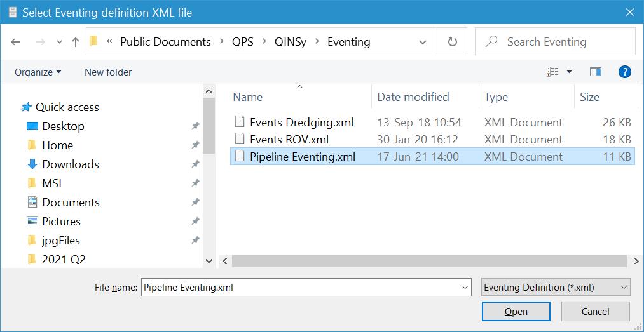Select the Events Dredging.xml file
This screenshot has width=644, height=332.
click(x=301, y=122)
